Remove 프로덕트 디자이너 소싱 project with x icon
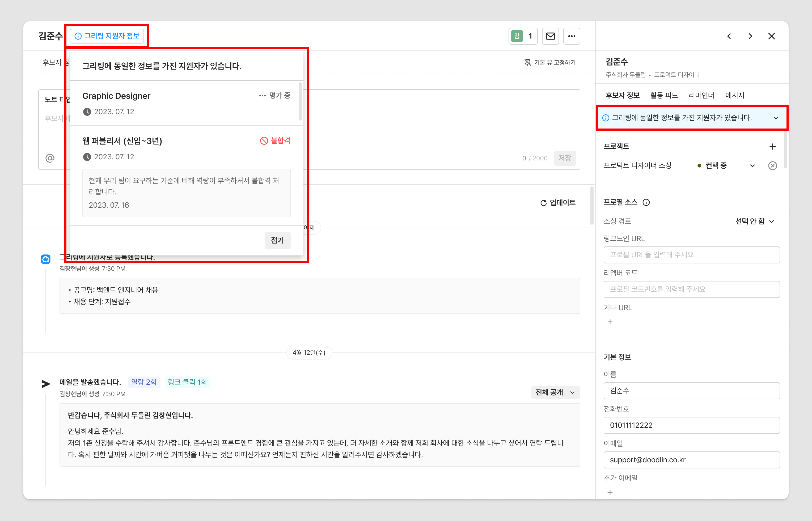This screenshot has width=812, height=521. point(772,165)
